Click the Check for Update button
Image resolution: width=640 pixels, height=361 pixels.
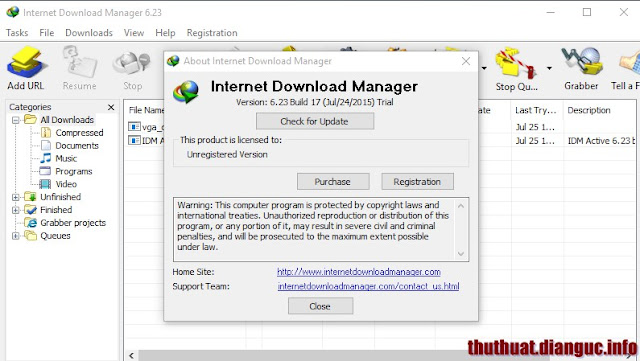pyautogui.click(x=315, y=121)
